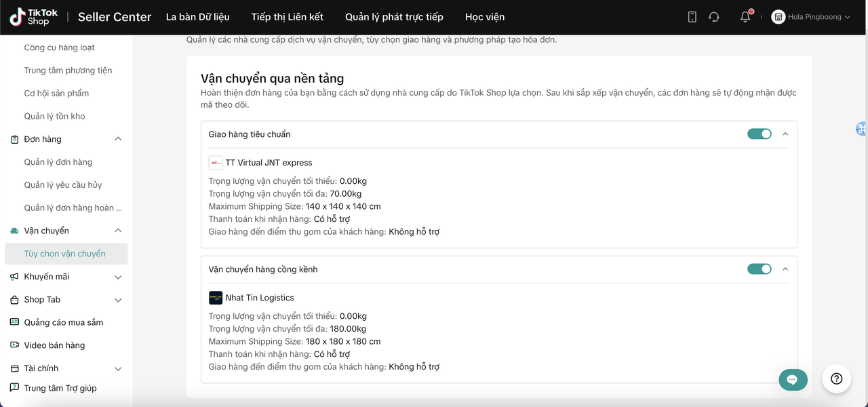
Task: Open Quản lý đơn hàng link
Action: [58, 162]
